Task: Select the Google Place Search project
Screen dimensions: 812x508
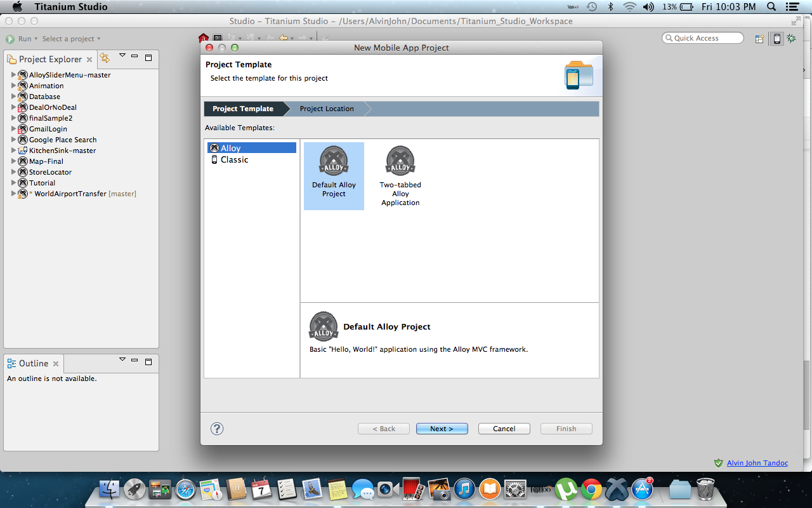Action: click(x=63, y=140)
